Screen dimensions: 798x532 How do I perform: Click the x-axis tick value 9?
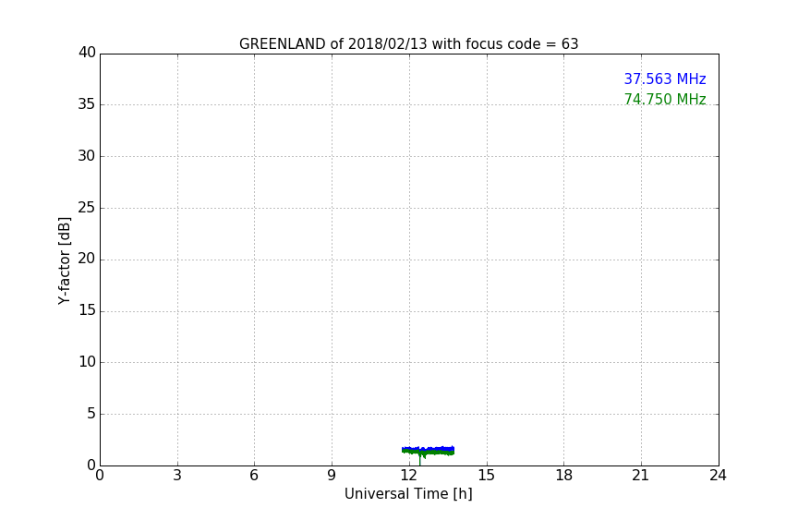(x=332, y=476)
